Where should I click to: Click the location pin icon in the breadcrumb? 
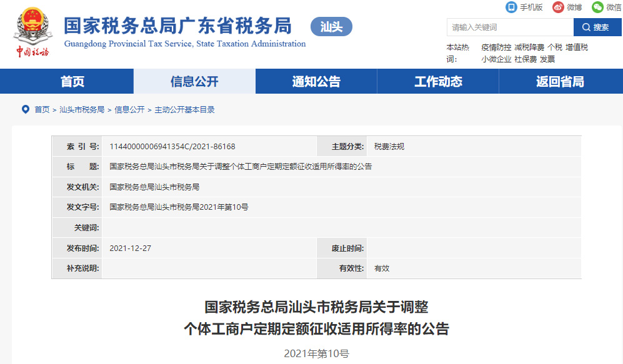tap(26, 109)
